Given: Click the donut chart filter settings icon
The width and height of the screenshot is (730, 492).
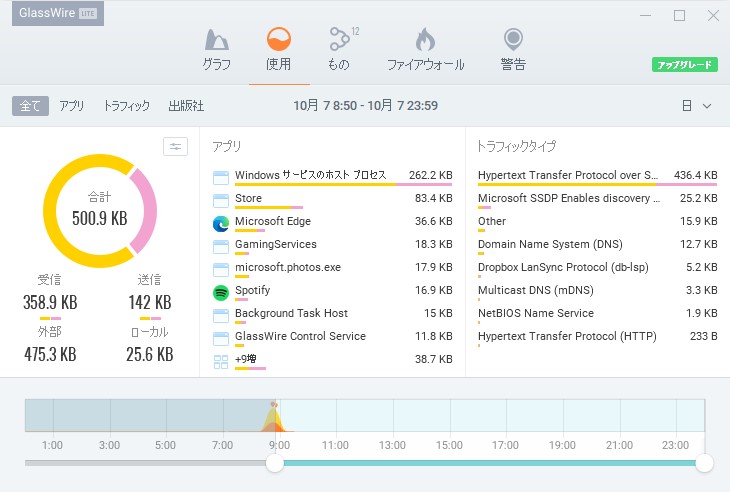Looking at the screenshot, I should (176, 147).
